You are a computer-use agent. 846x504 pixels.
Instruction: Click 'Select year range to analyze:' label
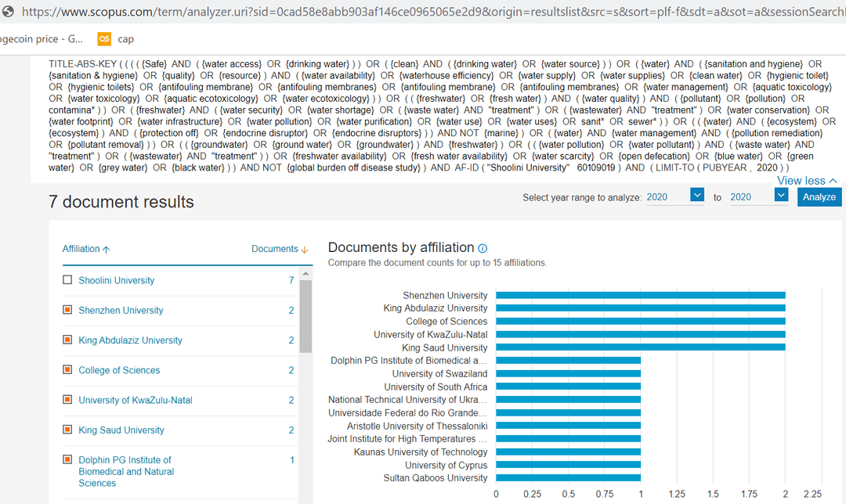[x=582, y=197]
